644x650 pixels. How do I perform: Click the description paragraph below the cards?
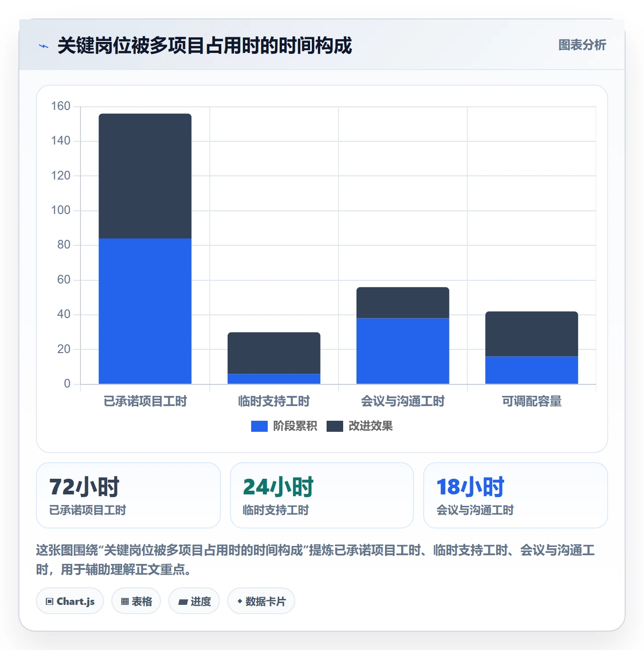(x=316, y=560)
